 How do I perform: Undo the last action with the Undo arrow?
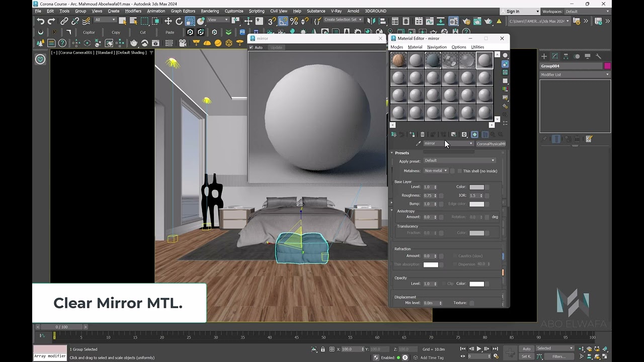point(41,21)
